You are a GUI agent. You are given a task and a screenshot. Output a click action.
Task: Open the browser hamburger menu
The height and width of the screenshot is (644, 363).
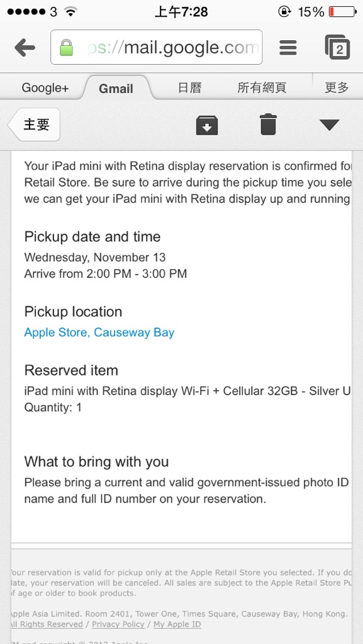click(288, 48)
